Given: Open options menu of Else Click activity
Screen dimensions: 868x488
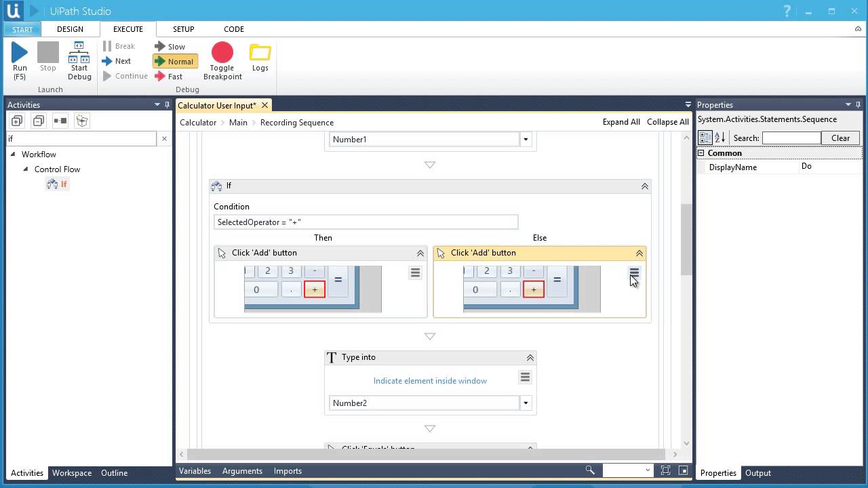Looking at the screenshot, I should [634, 272].
